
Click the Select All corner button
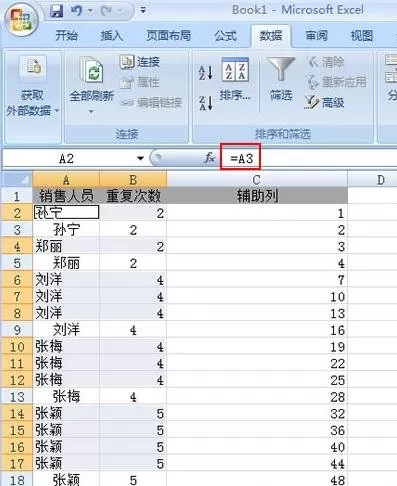(x=17, y=179)
